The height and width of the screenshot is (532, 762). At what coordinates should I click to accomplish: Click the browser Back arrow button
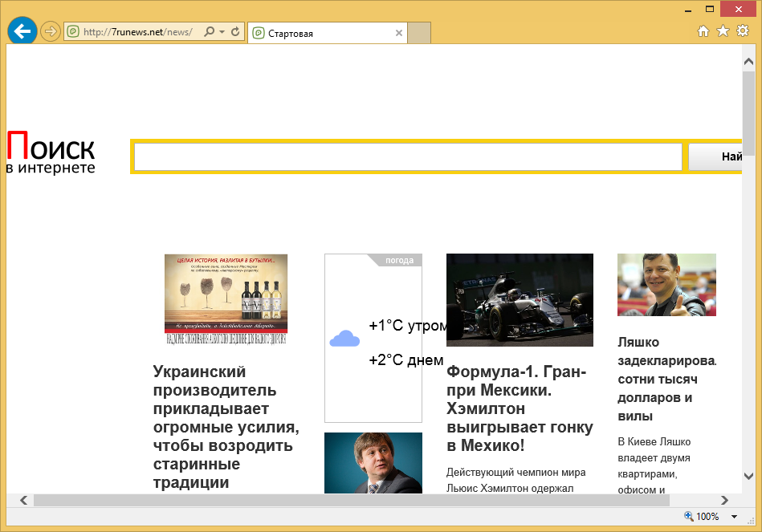[22, 31]
